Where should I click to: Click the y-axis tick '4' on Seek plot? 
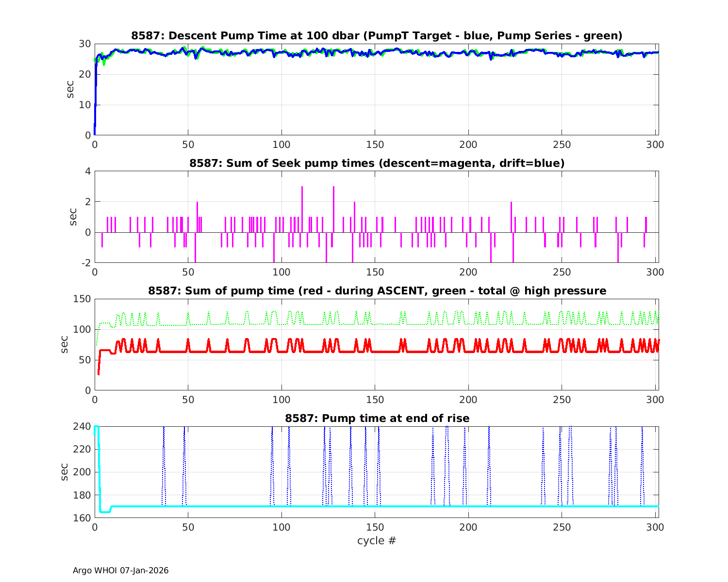[88, 171]
